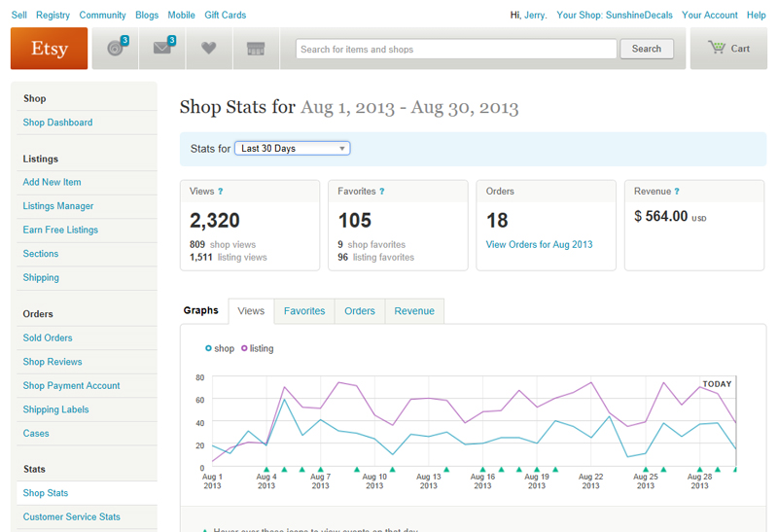Click the 2,320 total views number
The height and width of the screenshot is (532, 778).
215,221
